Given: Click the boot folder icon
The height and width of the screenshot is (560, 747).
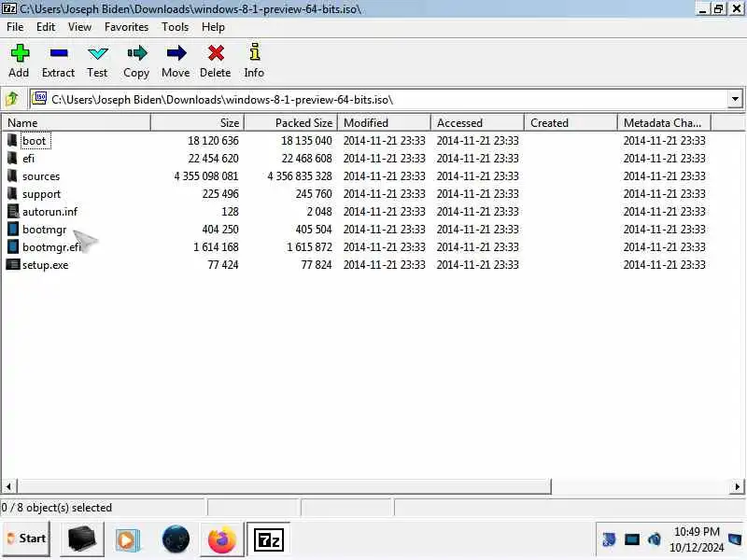Looking at the screenshot, I should point(12,141).
